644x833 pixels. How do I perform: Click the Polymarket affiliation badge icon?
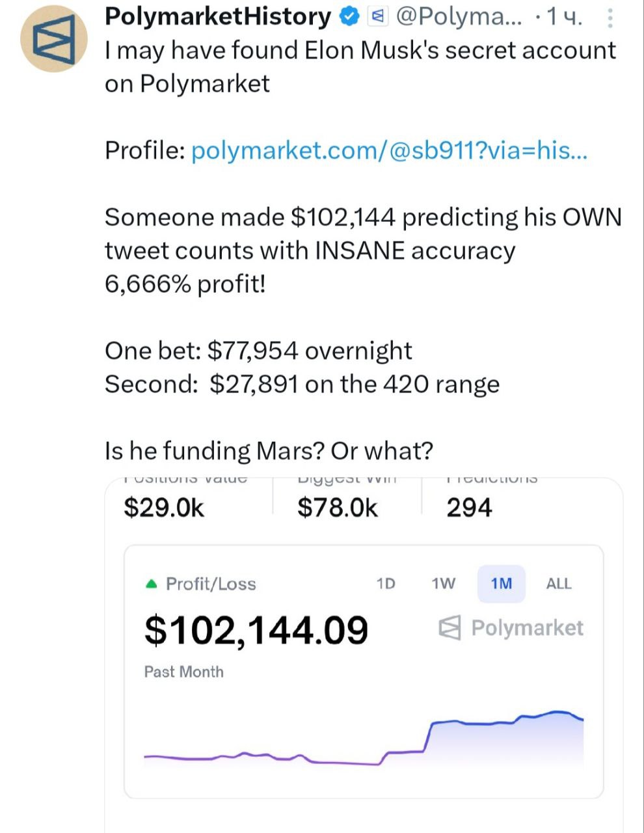[x=377, y=17]
